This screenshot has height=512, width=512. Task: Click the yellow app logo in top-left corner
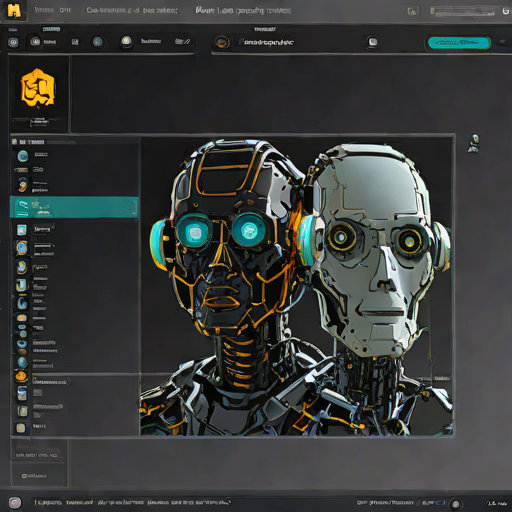pos(14,11)
